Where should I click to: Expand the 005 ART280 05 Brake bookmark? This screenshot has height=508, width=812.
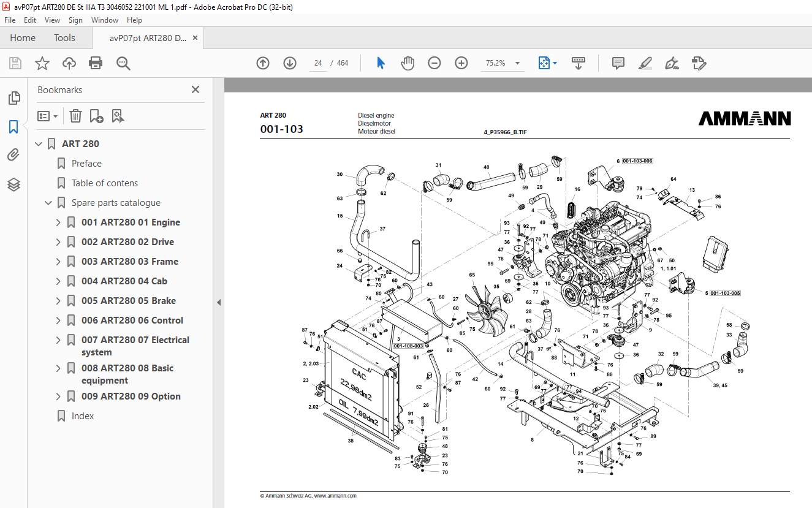click(58, 301)
